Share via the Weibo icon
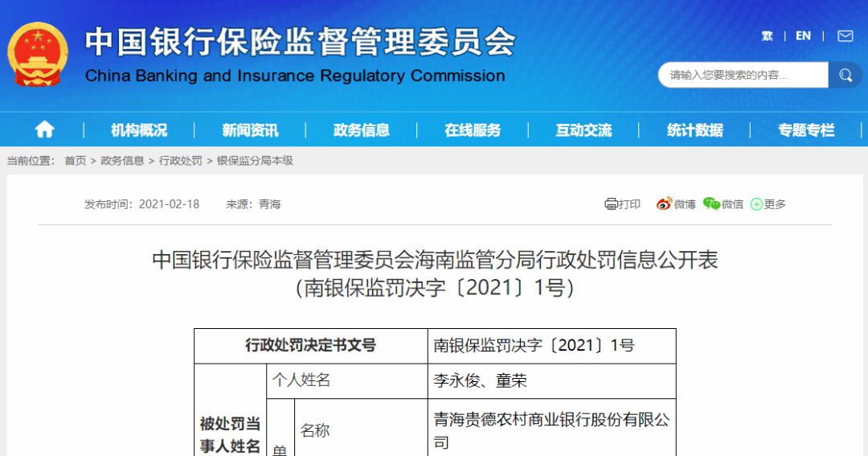Viewport: 868px width, 456px height. (664, 204)
